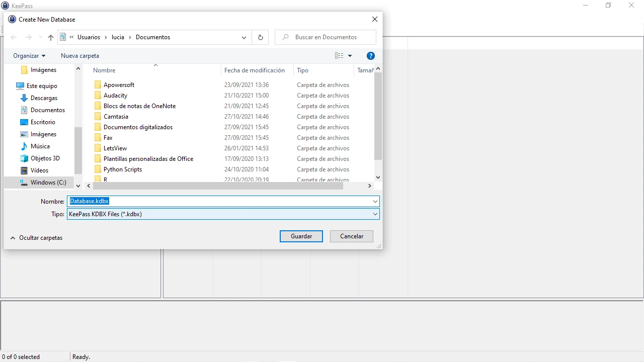Open the Tipo file type dropdown
Viewport: 644px width, 362px height.
coord(375,214)
